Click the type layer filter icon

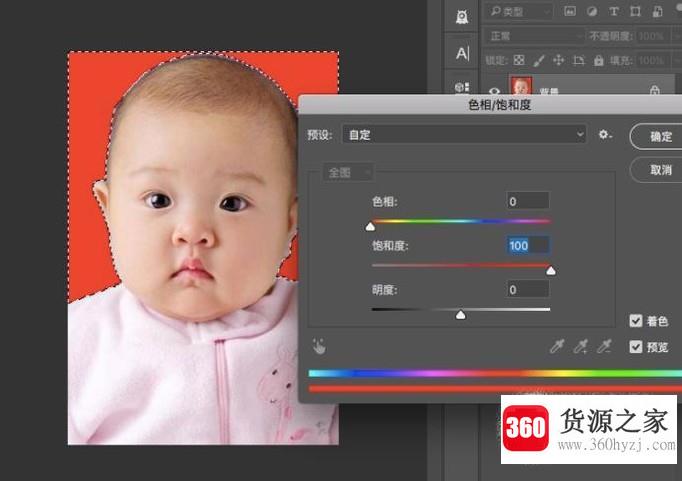[613, 12]
